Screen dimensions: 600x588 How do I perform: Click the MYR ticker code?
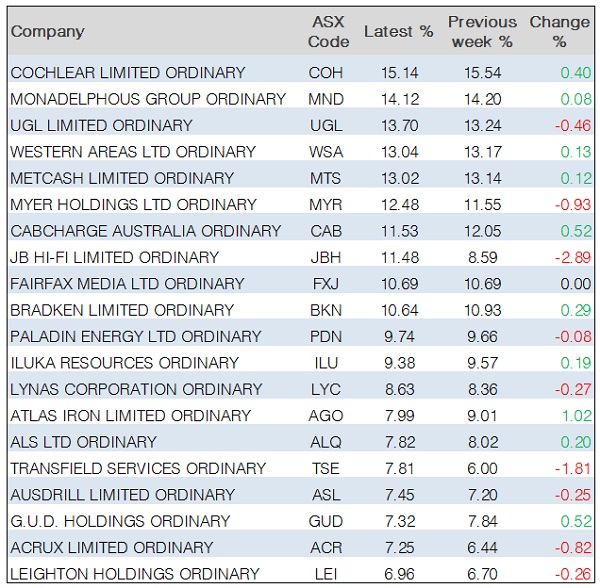[x=326, y=205]
